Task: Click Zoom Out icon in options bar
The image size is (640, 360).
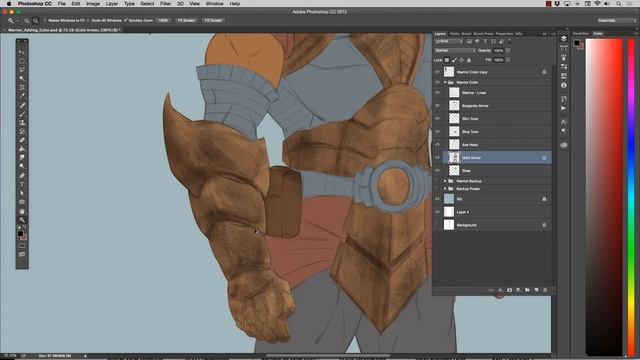Action: point(36,20)
